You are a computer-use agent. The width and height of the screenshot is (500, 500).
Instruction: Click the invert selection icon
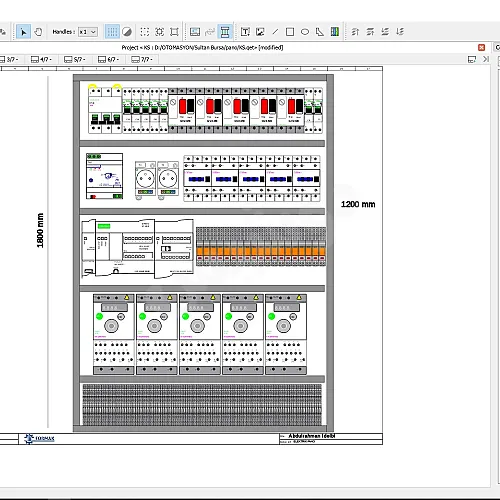click(x=160, y=32)
